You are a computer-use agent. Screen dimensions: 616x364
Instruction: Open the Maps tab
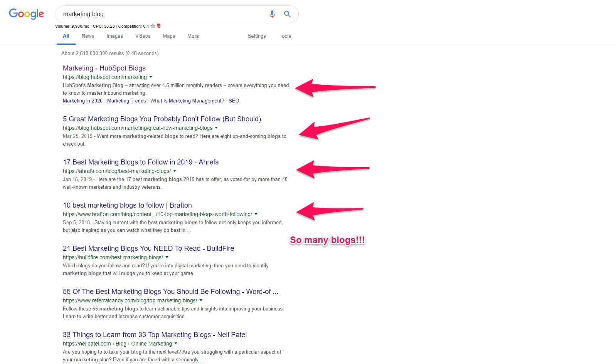coord(169,36)
